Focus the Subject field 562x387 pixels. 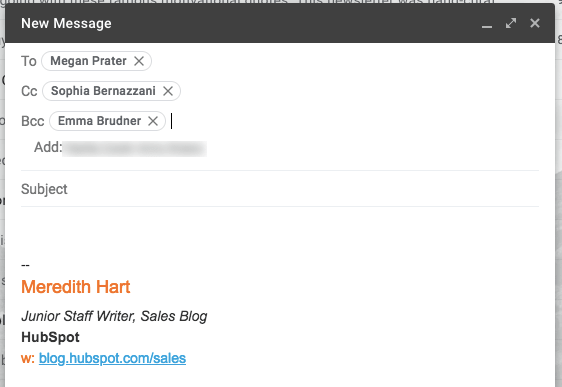point(280,189)
